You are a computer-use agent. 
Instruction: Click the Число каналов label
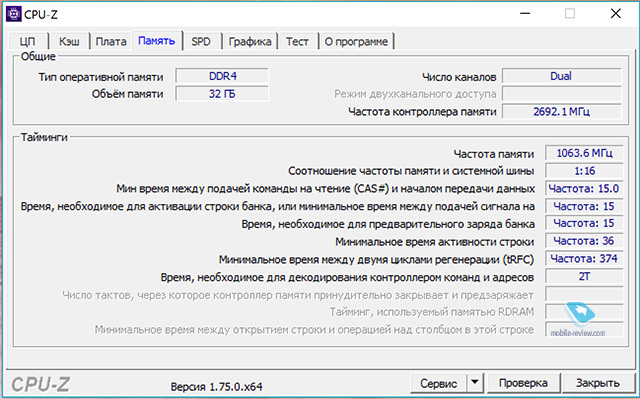click(x=459, y=77)
